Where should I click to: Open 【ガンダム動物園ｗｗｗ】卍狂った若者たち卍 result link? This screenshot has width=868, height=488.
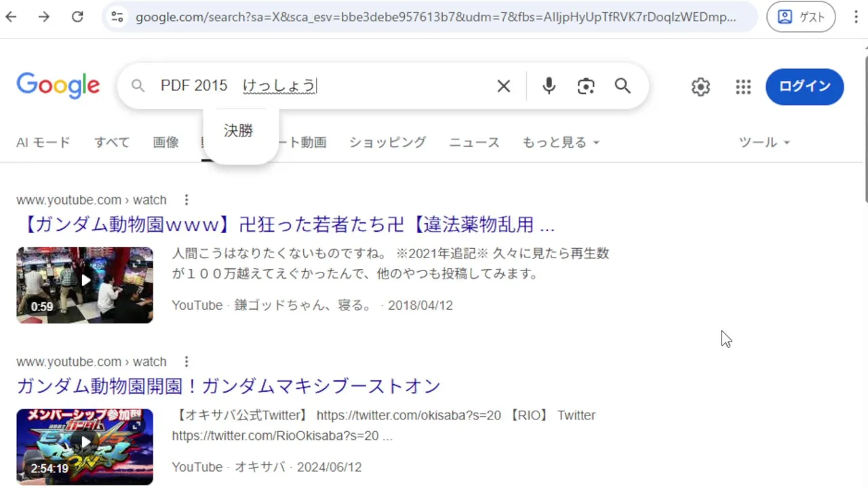pyautogui.click(x=285, y=224)
